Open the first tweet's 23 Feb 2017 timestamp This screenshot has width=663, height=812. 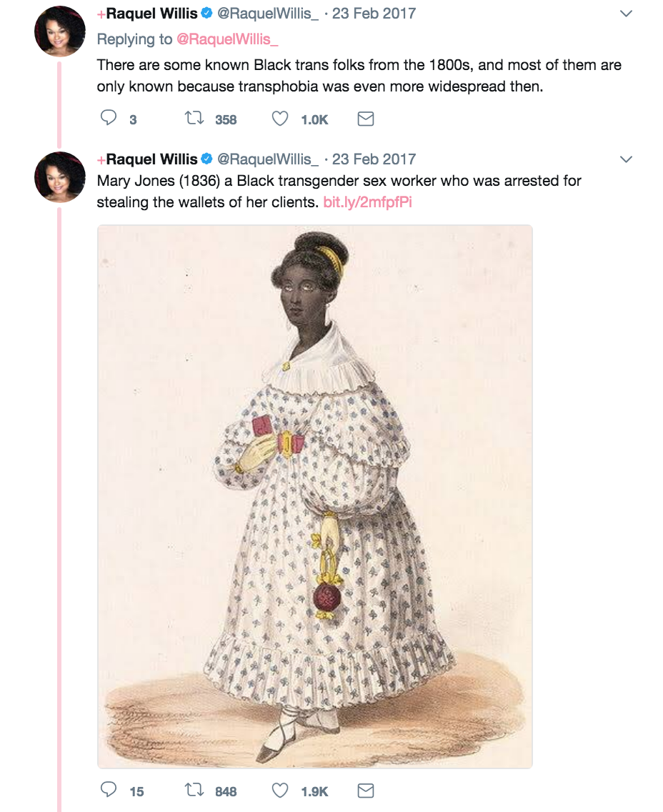point(374,13)
